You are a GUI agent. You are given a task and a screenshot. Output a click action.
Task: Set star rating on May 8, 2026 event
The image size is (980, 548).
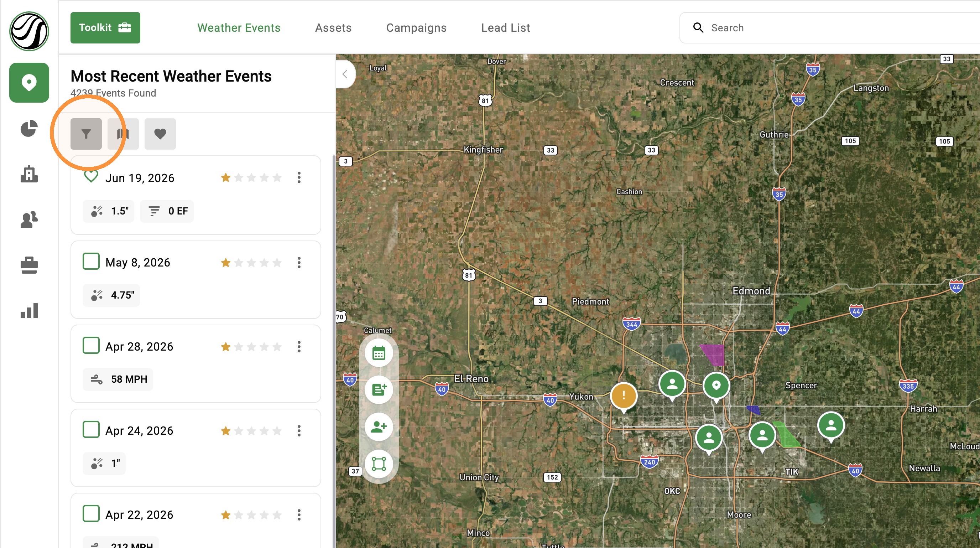[251, 263]
